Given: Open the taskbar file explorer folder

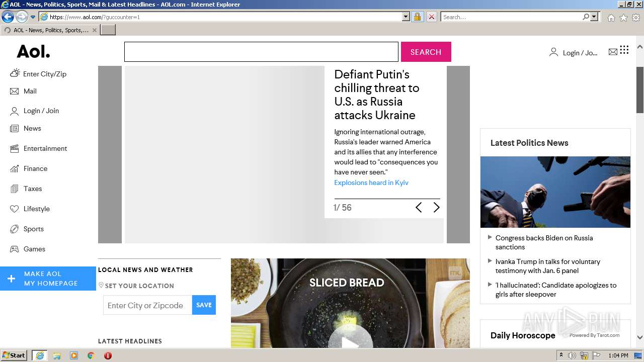Looking at the screenshot, I should pos(57,355).
